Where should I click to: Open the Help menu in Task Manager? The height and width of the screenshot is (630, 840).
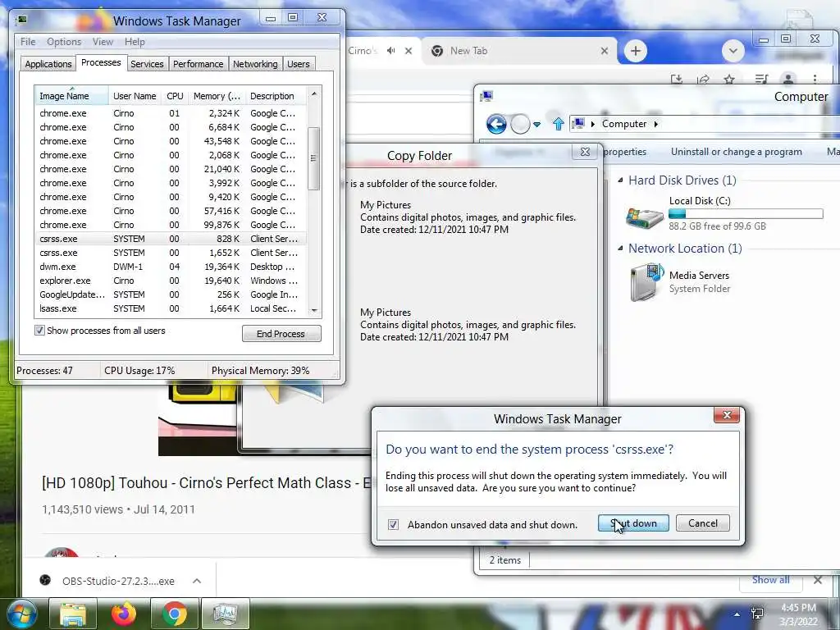pyautogui.click(x=135, y=42)
